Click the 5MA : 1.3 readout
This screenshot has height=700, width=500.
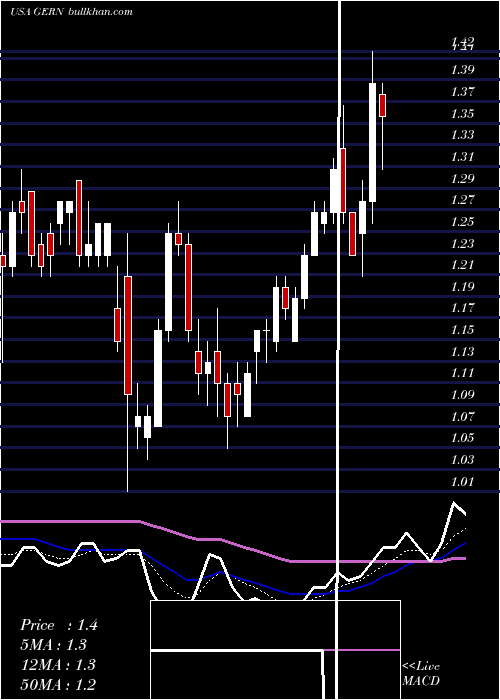click(53, 645)
